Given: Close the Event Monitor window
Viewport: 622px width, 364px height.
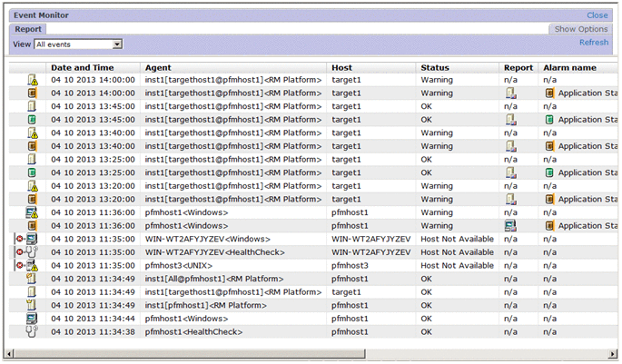Looking at the screenshot, I should 597,15.
